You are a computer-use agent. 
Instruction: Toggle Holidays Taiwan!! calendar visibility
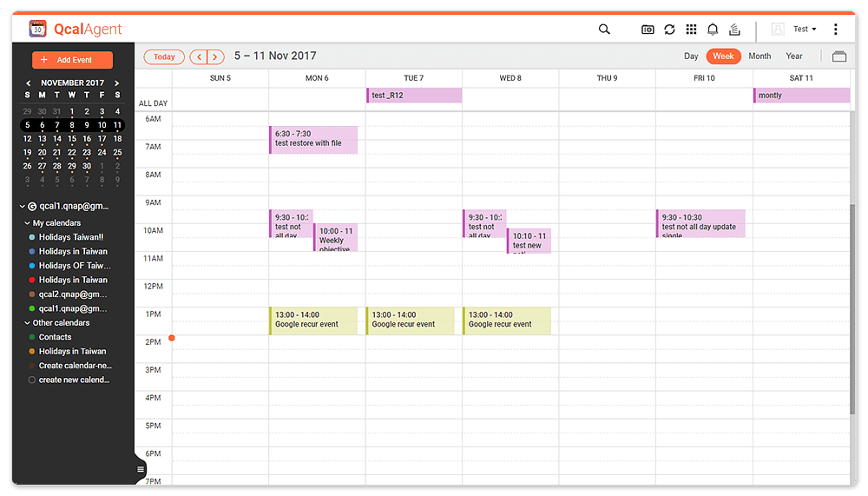31,237
